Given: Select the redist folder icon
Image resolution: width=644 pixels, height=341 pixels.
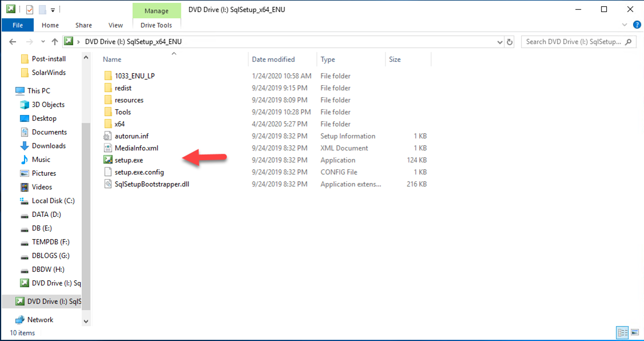Looking at the screenshot, I should 108,88.
